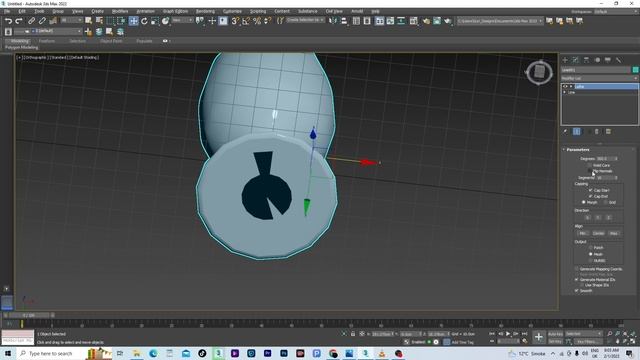
Task: Choose the Rectangular Selection Region tool
Action: coord(111,21)
